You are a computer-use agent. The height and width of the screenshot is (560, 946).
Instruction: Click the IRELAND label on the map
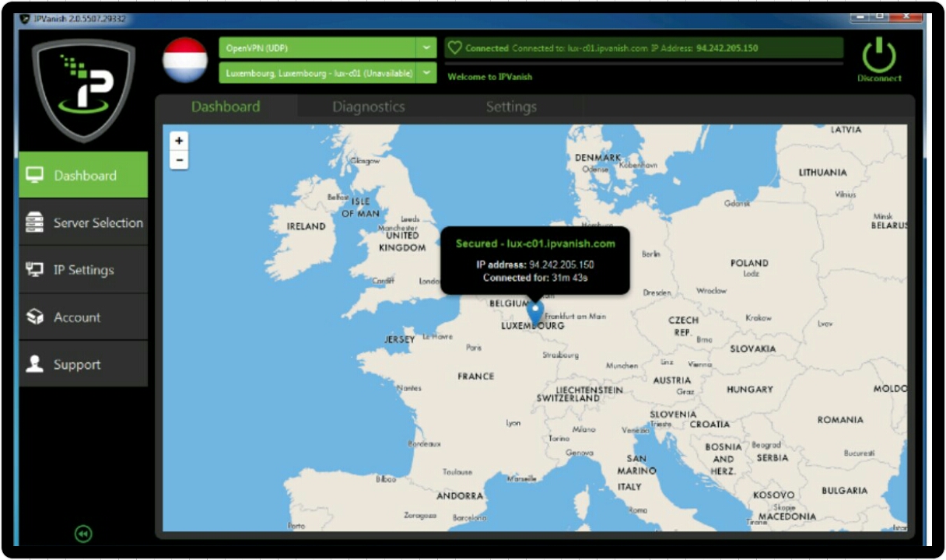click(307, 226)
